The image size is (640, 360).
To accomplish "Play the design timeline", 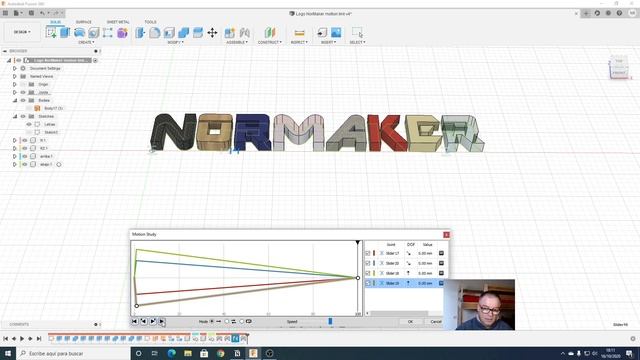I will (x=22, y=338).
